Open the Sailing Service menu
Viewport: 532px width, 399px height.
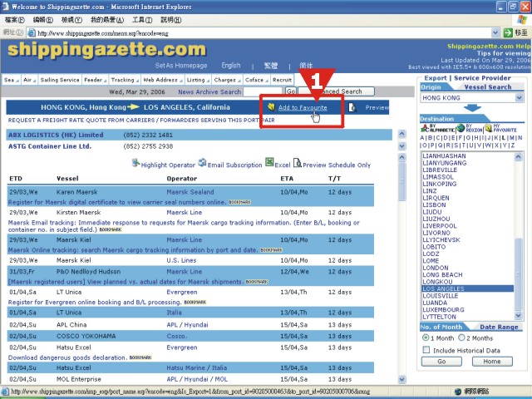[60, 80]
